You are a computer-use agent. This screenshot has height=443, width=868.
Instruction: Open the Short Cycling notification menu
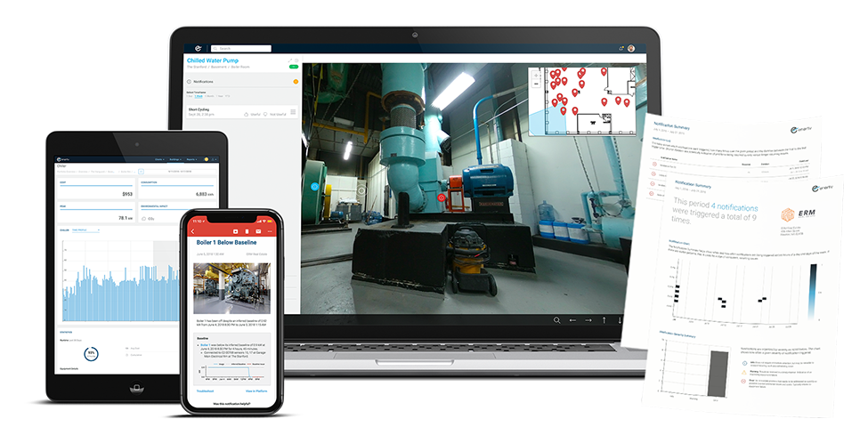(x=295, y=114)
